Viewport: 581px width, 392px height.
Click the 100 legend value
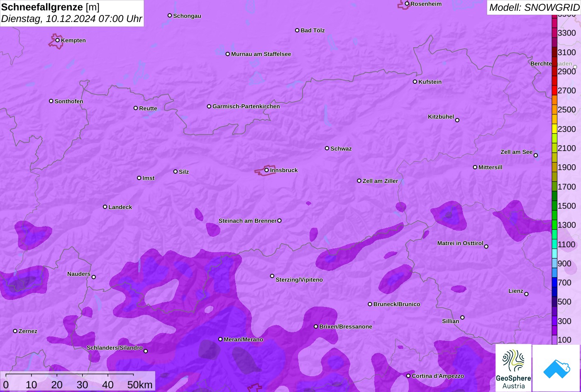coord(565,340)
